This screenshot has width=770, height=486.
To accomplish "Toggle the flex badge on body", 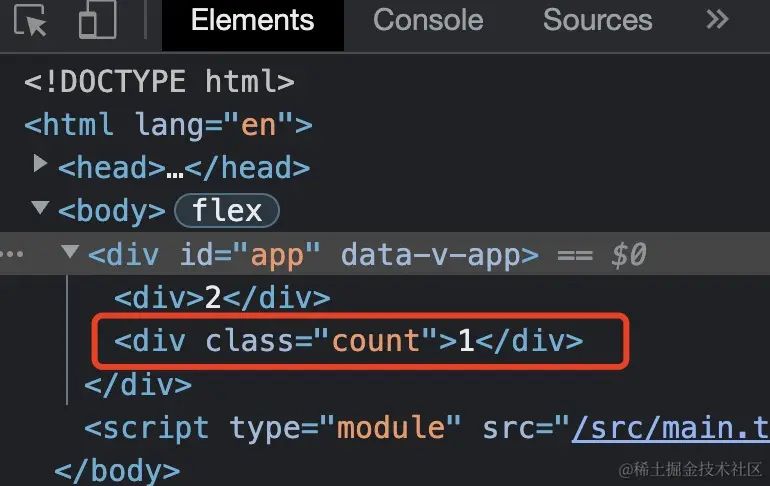I will tap(227, 211).
